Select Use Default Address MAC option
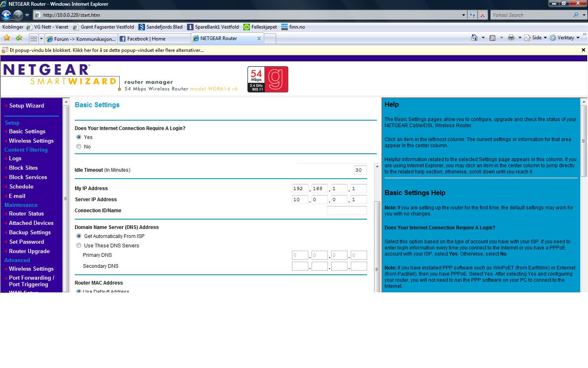Screen dimensions: 588x368 click(x=79, y=292)
